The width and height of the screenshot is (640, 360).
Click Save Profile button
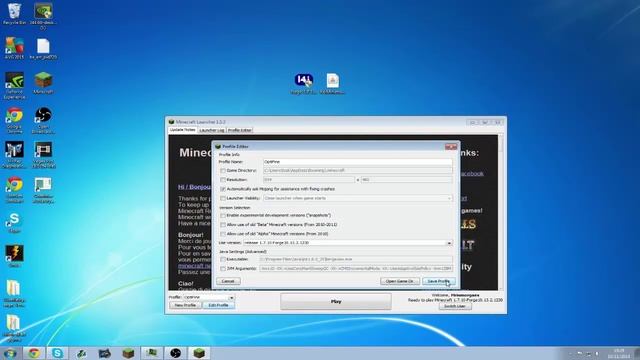[x=439, y=281]
